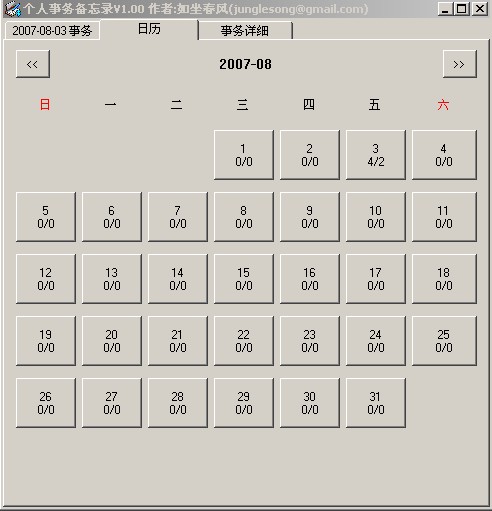This screenshot has width=492, height=511.
Task: Choose day 18 on the calendar
Action: [444, 279]
